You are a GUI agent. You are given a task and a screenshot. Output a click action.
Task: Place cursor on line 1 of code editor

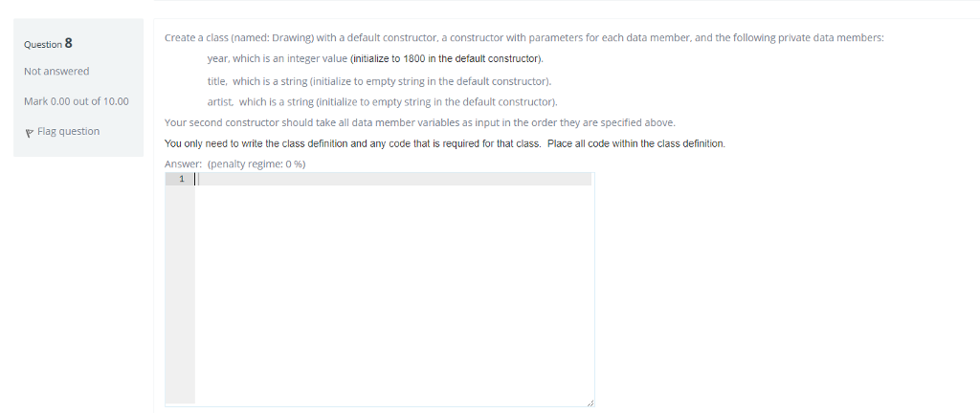click(392, 180)
